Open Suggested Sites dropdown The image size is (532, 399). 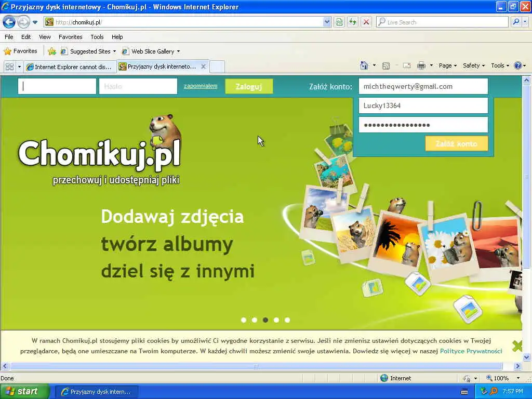88,51
